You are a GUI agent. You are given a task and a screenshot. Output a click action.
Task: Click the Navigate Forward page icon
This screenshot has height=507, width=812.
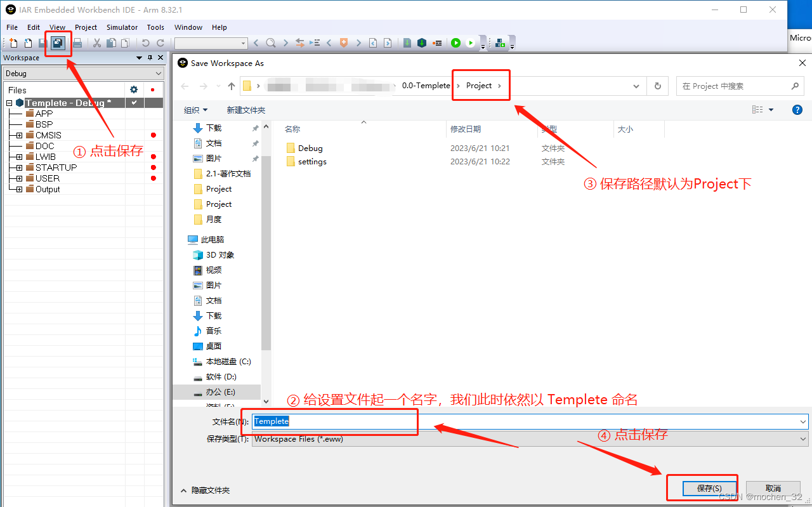tap(388, 43)
